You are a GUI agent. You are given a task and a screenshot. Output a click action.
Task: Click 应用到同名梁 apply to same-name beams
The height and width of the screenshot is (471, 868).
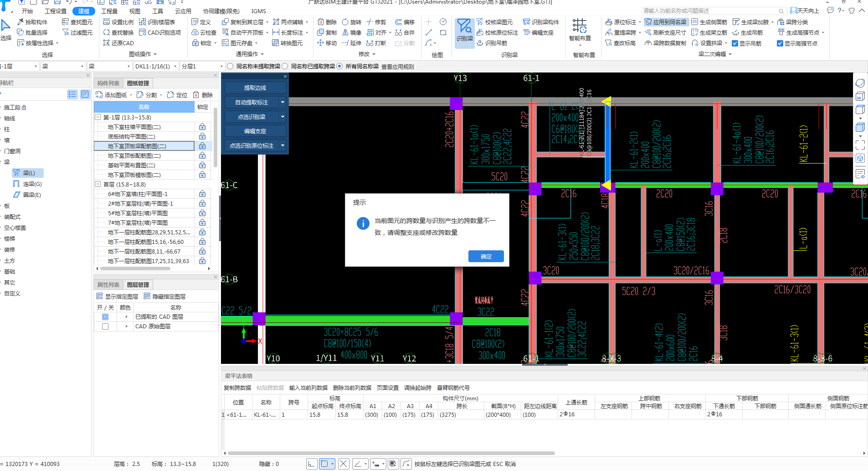pyautogui.click(x=665, y=22)
